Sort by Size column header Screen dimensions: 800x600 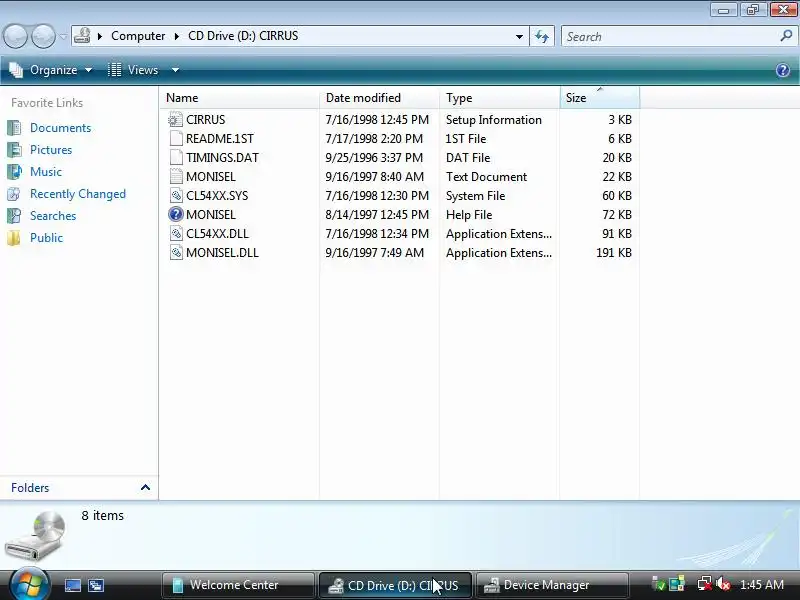pyautogui.click(x=599, y=97)
